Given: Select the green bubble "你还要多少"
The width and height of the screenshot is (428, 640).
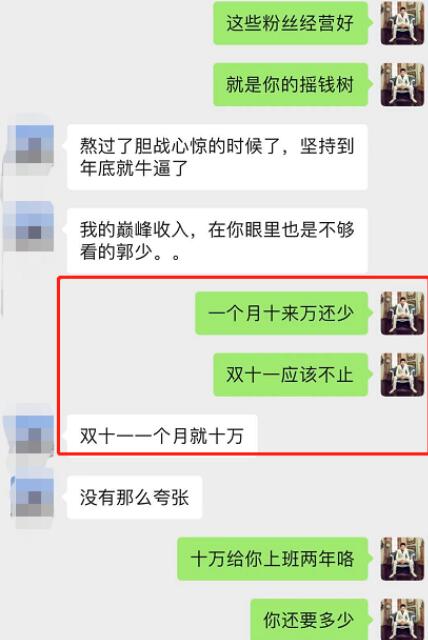Looking at the screenshot, I should point(311,619).
